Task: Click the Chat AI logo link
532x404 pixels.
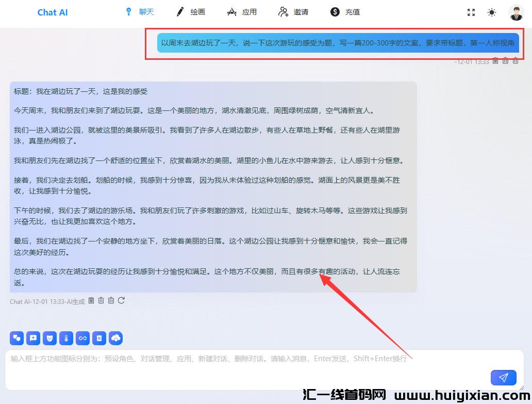Action: point(52,12)
